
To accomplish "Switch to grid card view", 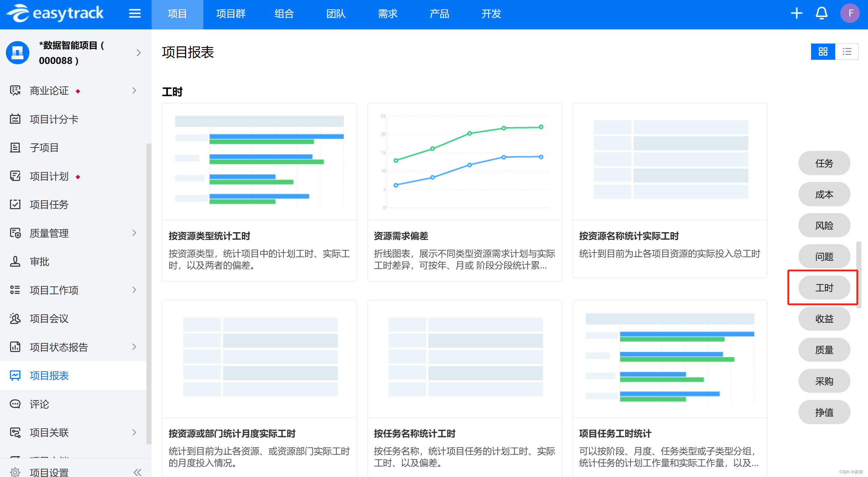I will pyautogui.click(x=823, y=52).
